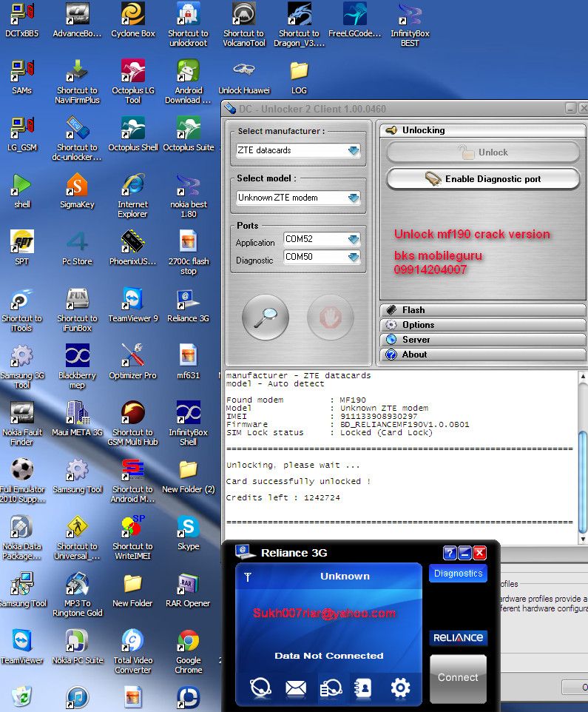Open the TeamViewer 9 desktop icon
The width and height of the screenshot is (588, 712).
[133, 305]
